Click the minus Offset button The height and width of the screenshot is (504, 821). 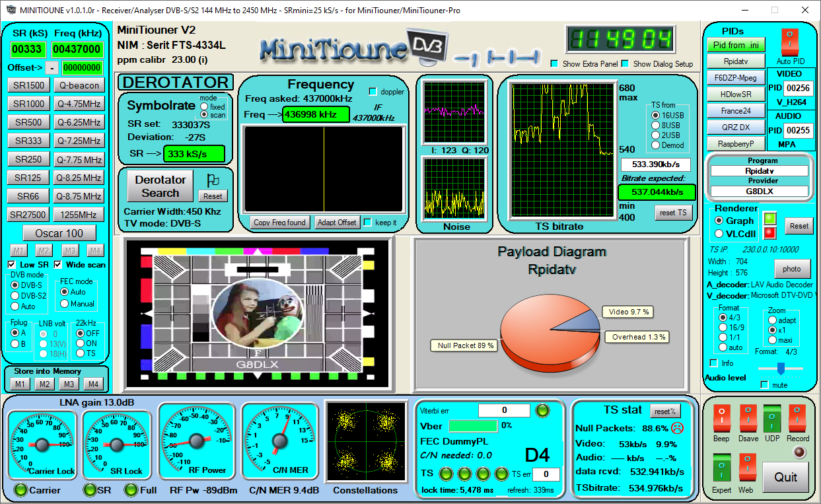(x=52, y=67)
